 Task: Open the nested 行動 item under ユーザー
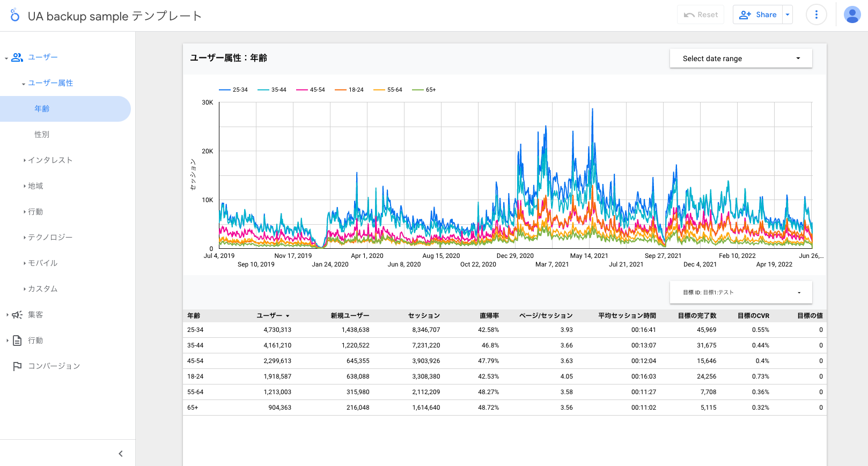(35, 212)
